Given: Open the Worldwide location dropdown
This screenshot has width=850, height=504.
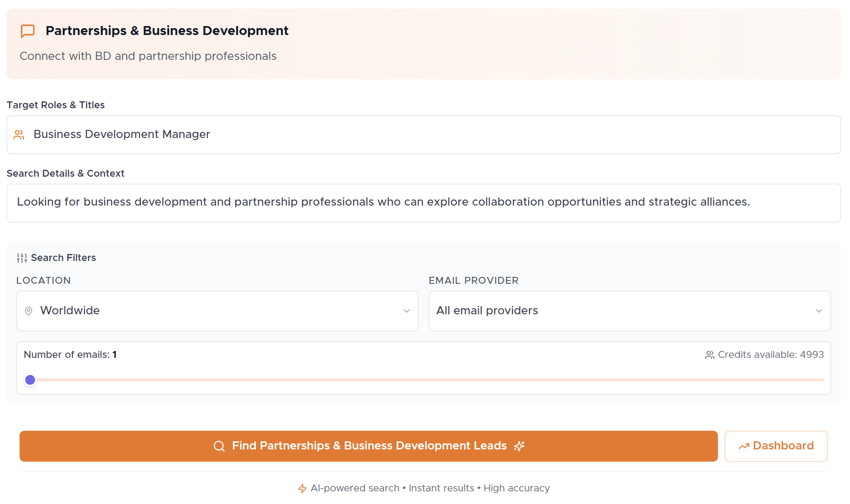Looking at the screenshot, I should point(217,311).
